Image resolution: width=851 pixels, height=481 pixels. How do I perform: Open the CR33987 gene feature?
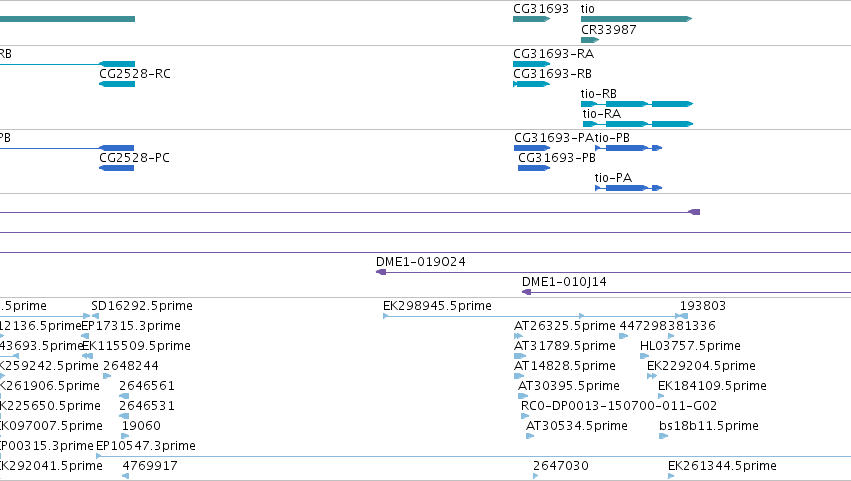pos(608,29)
